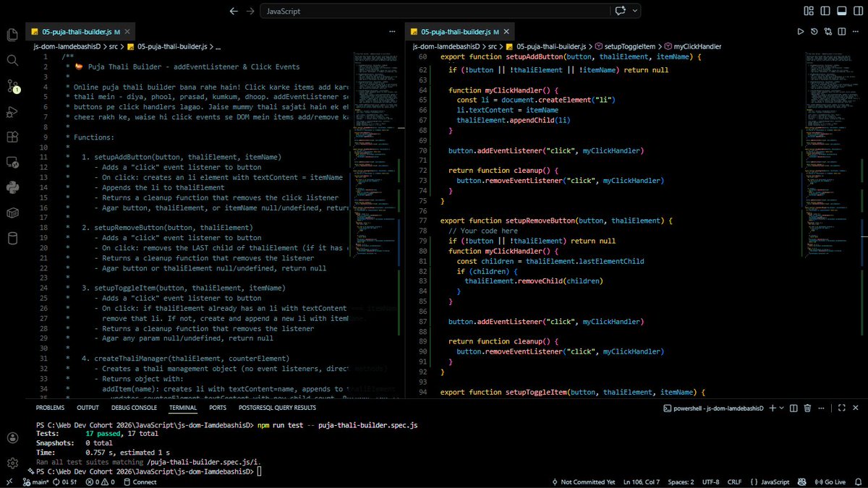Expand the chat dropdown arrow in title bar
Image resolution: width=868 pixels, height=488 pixels.
(x=634, y=11)
